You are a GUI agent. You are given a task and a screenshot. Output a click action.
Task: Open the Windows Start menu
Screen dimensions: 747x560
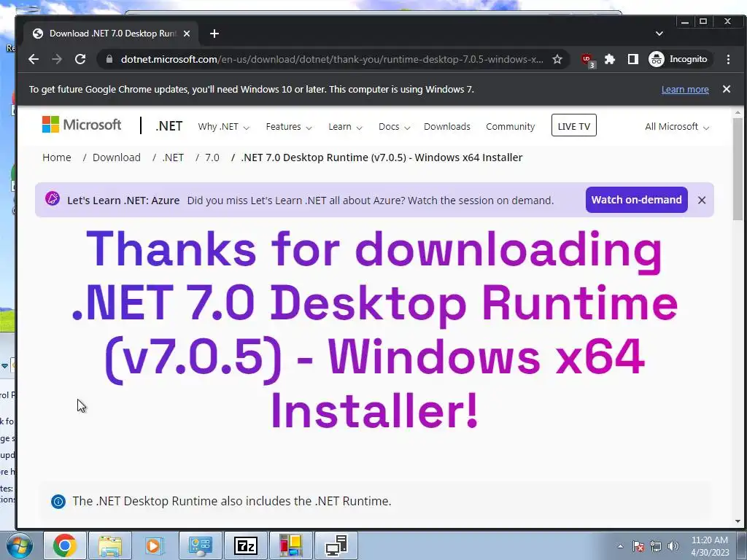18,545
